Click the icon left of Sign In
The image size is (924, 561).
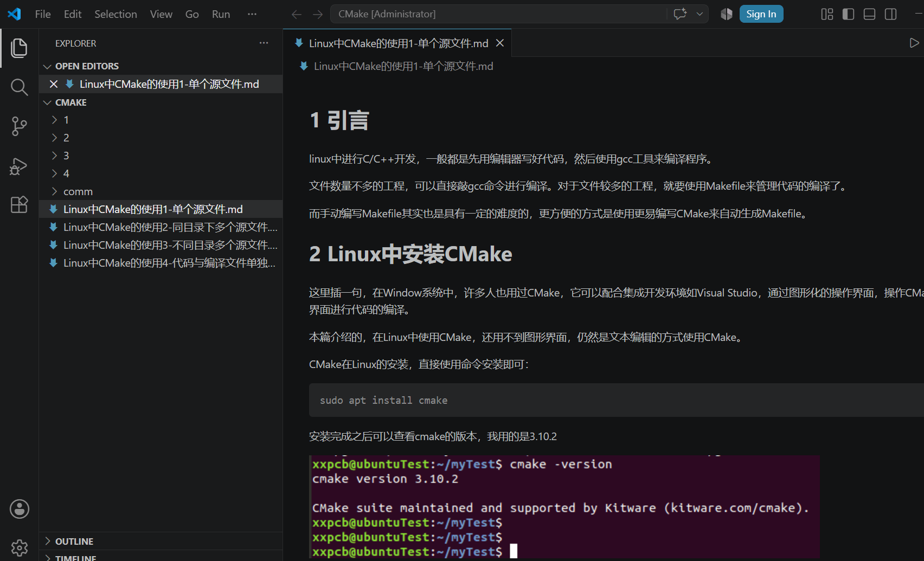pyautogui.click(x=727, y=14)
